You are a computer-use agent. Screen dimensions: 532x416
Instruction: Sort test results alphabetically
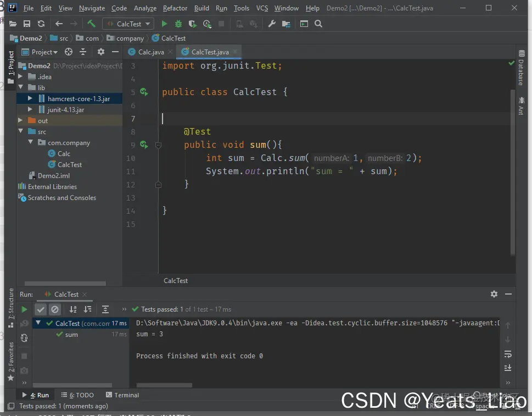click(73, 309)
